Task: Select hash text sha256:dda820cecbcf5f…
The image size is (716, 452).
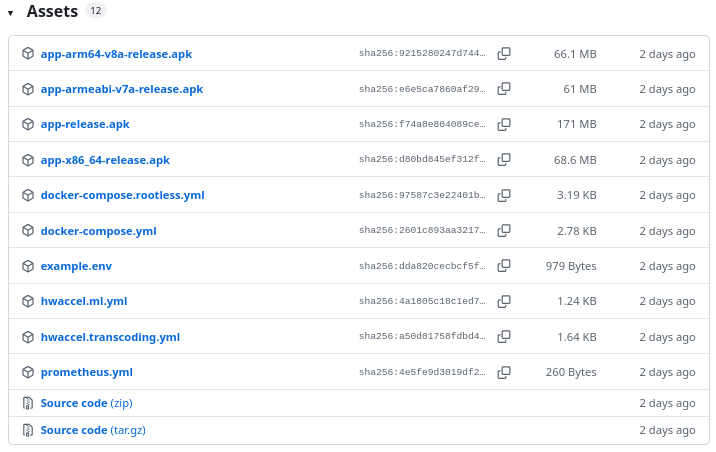Action: [422, 266]
